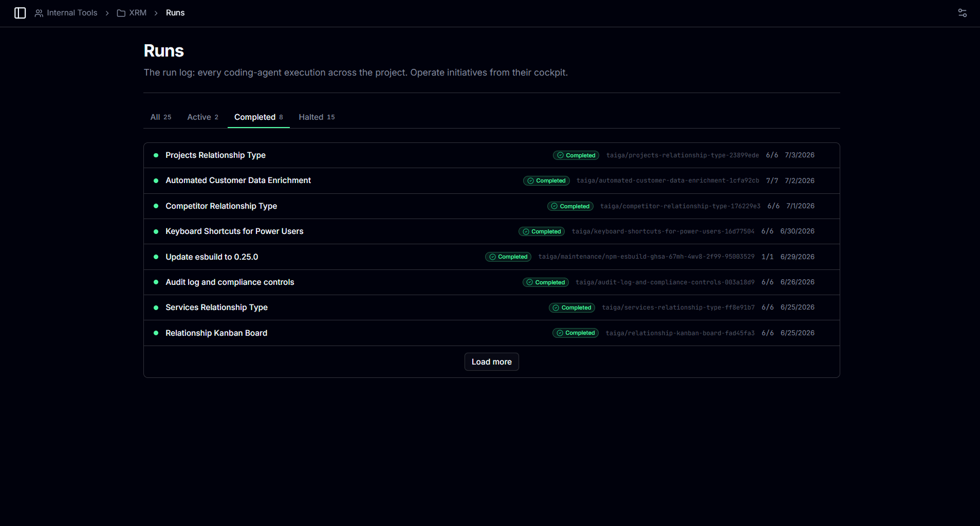Click the XRM folder icon
980x526 pixels.
[x=121, y=13]
